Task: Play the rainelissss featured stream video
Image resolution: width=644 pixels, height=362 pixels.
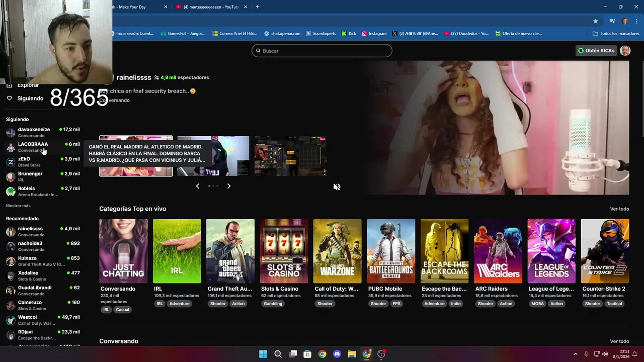Action: [495, 128]
